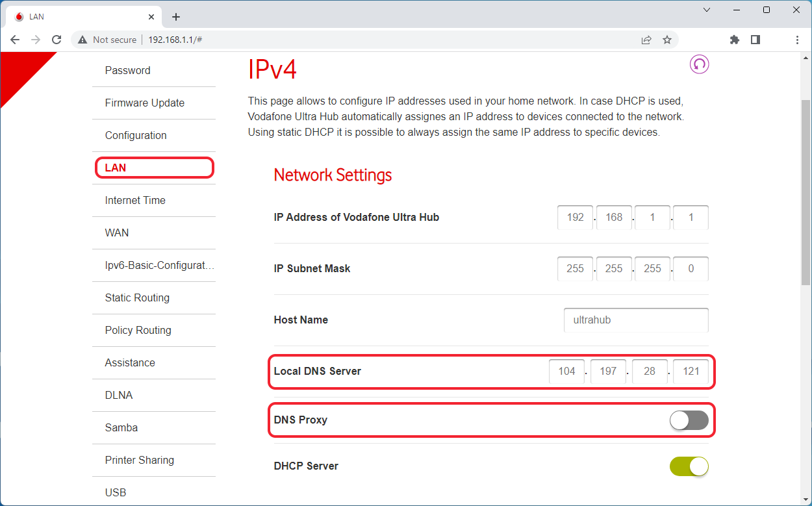Open USB settings in sidebar
Screen dimensions: 812x506
coord(116,492)
